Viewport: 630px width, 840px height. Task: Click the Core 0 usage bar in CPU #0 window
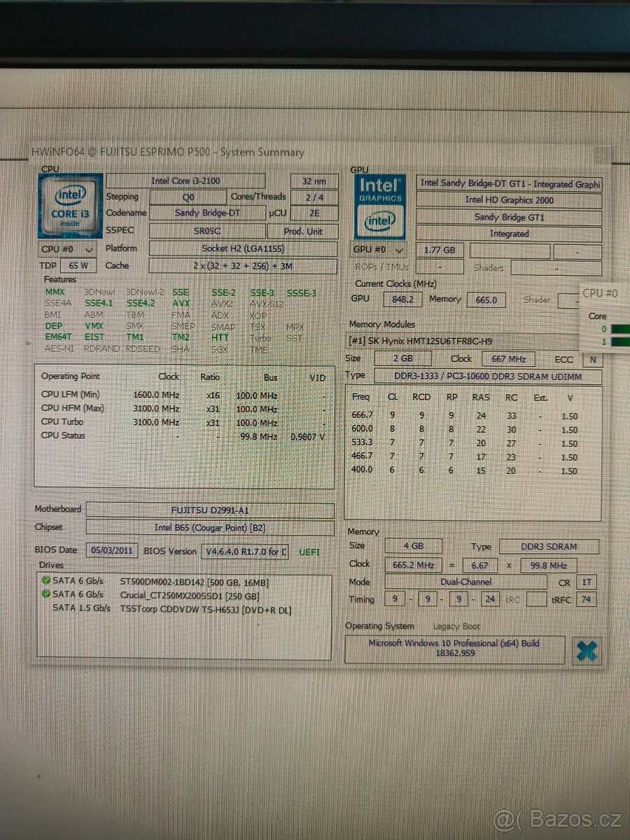pos(620,329)
